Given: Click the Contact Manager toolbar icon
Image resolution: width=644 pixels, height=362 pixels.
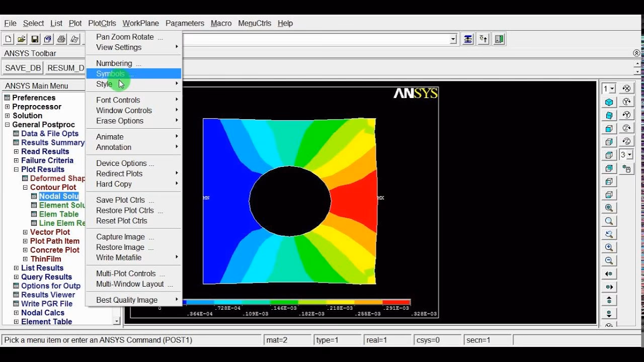Looking at the screenshot, I should 499,39.
